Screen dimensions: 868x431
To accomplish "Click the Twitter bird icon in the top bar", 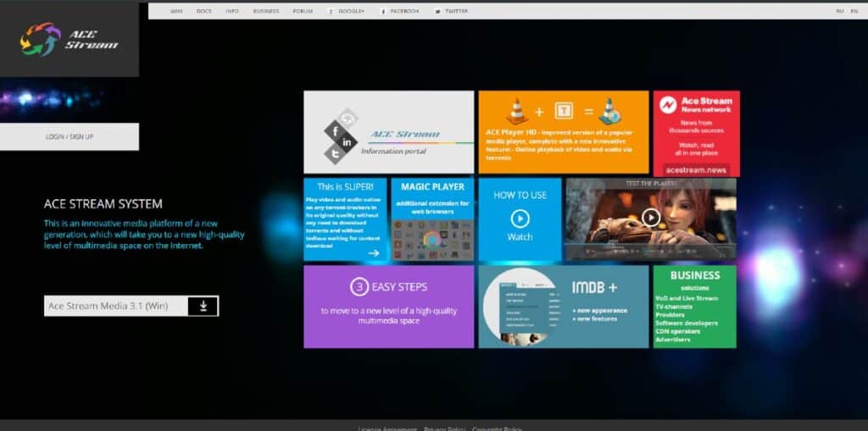I will pyautogui.click(x=438, y=11).
